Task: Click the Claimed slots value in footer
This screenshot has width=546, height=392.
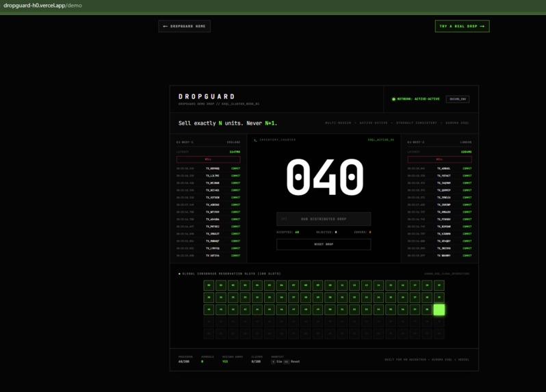Action: click(256, 362)
